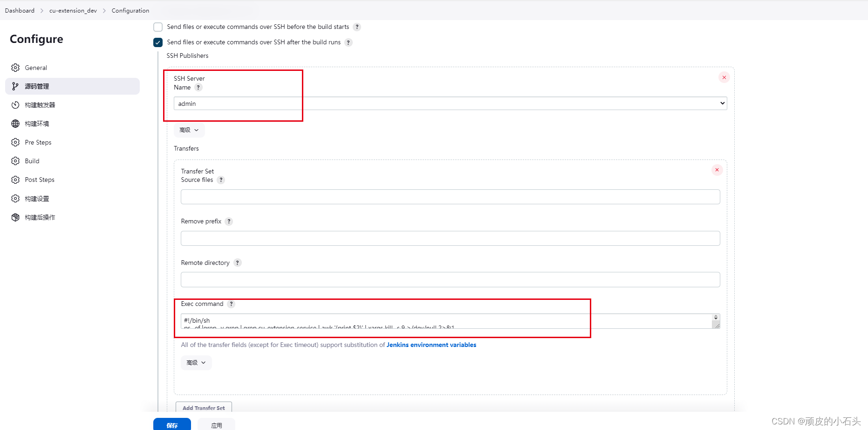Click the 构建触发器 clock icon
Viewport: 868px width, 430px height.
coord(15,105)
